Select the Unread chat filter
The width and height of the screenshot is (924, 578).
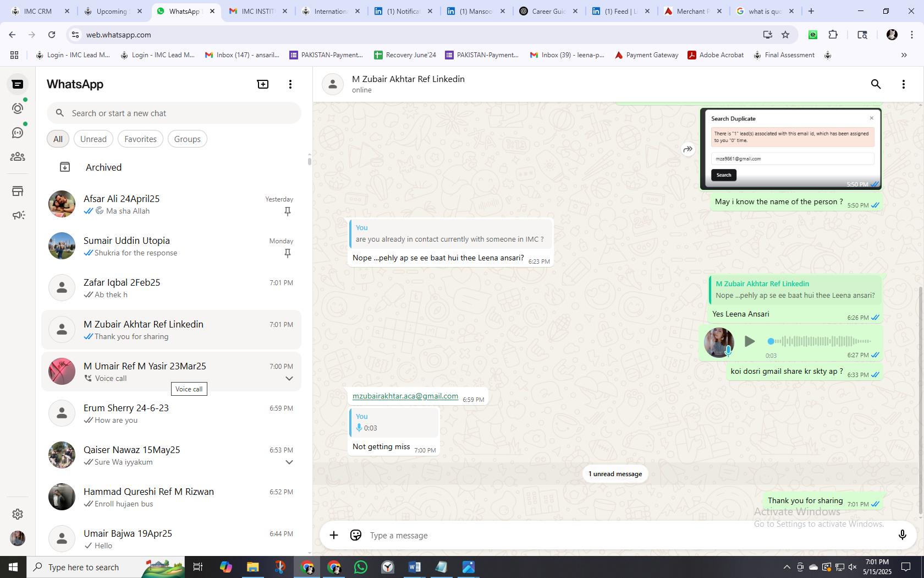pos(94,139)
